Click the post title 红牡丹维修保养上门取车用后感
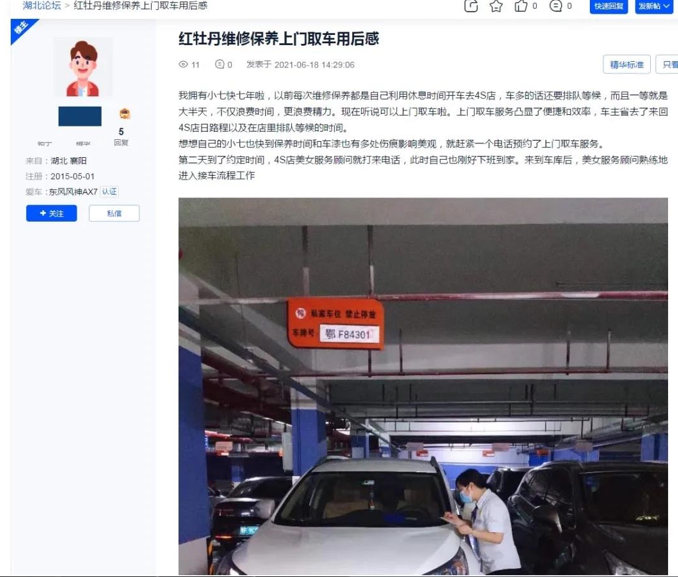Screen dimensions: 678x577 [279, 39]
